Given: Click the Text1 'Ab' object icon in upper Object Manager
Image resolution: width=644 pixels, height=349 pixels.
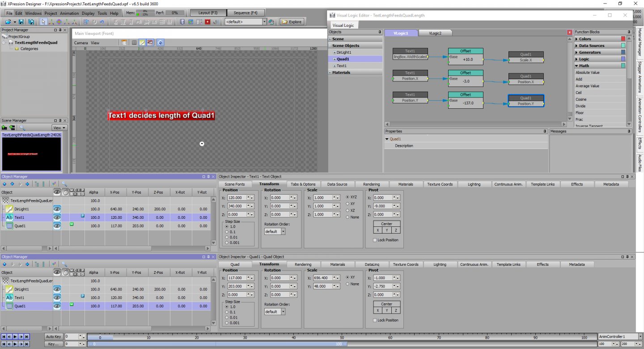Looking at the screenshot, I should pyautogui.click(x=9, y=217).
